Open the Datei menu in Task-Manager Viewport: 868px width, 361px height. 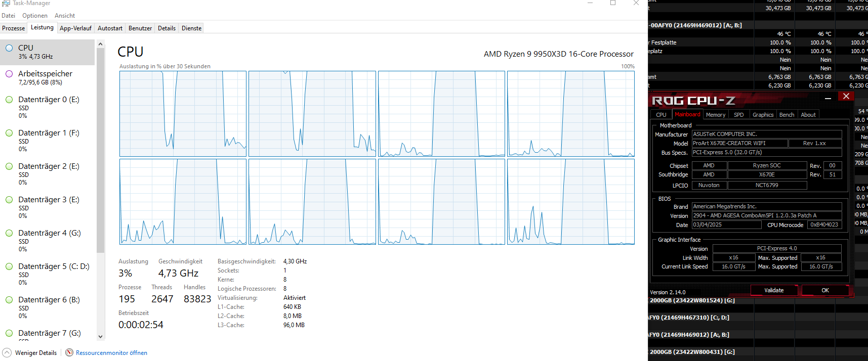[x=8, y=16]
